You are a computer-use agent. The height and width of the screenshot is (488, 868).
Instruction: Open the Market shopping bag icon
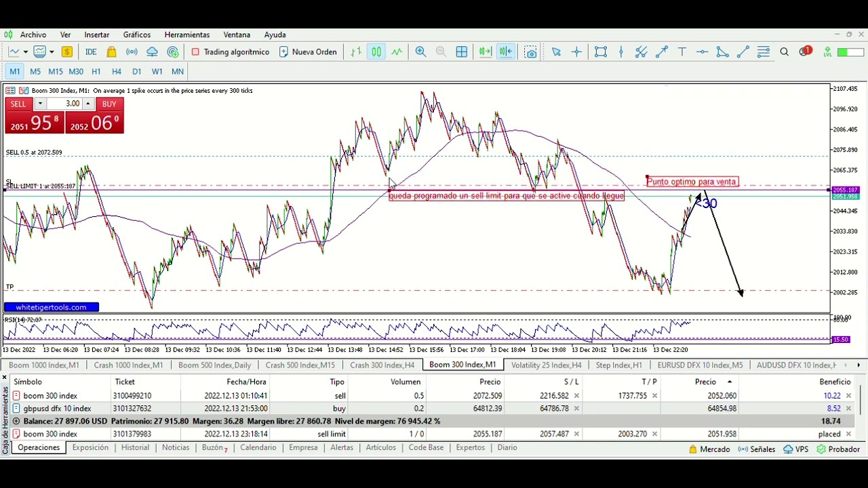pyautogui.click(x=111, y=52)
